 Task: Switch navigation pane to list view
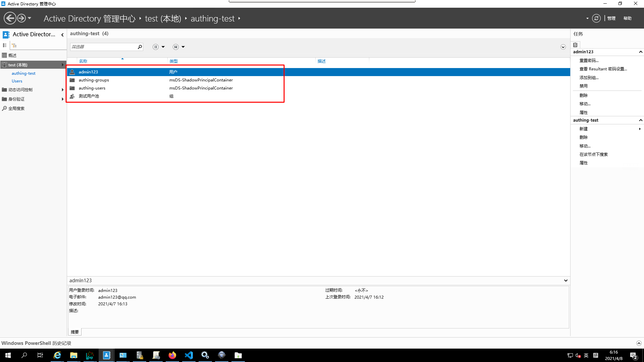tap(5, 45)
